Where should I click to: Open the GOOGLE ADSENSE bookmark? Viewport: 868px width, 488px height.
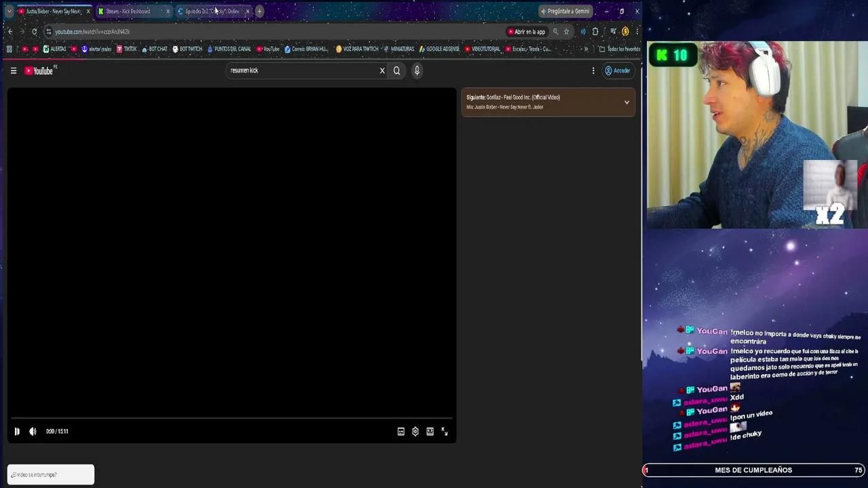coord(439,49)
